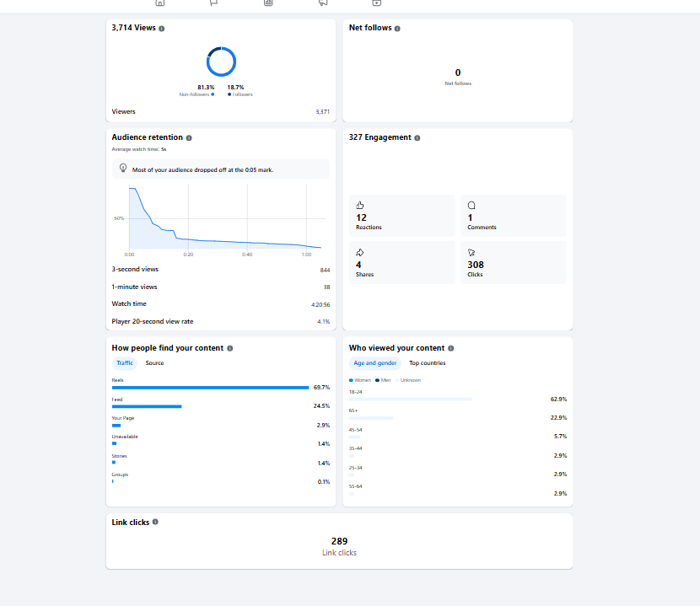Switch to the Source tab
The image size is (700, 606).
point(154,362)
